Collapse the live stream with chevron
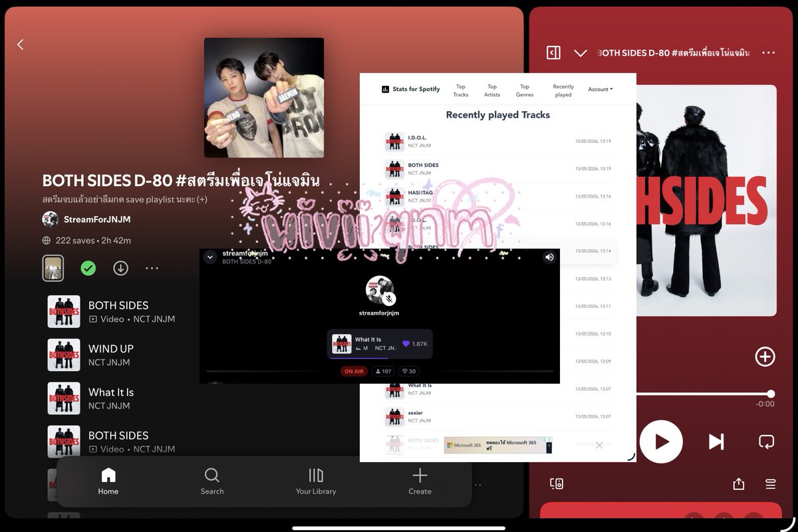The height and width of the screenshot is (532, 798). click(210, 257)
